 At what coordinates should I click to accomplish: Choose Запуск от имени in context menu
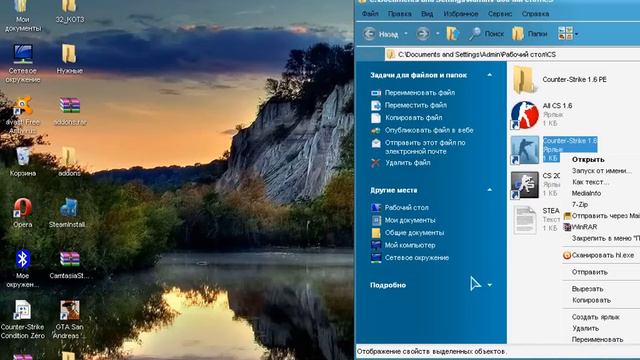601,171
